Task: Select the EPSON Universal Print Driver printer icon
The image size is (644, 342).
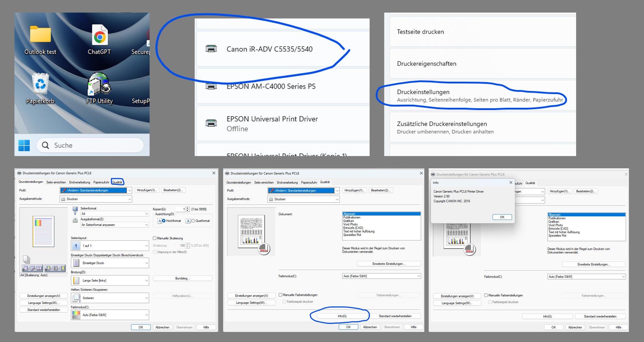Action: 211,123
